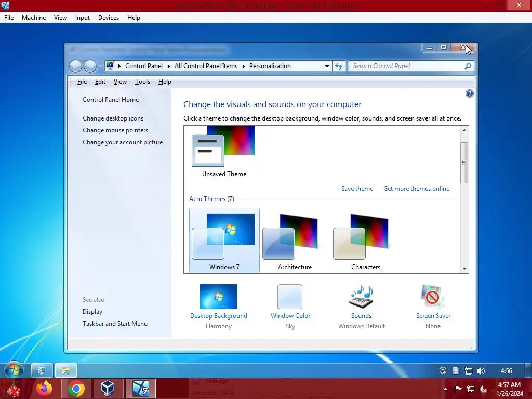Open Windows Explorer from guest taskbar
The width and height of the screenshot is (532, 399).
coord(66,370)
